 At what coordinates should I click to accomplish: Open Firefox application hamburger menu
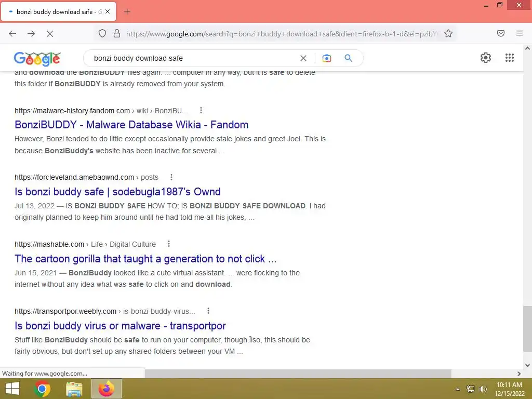tap(520, 33)
